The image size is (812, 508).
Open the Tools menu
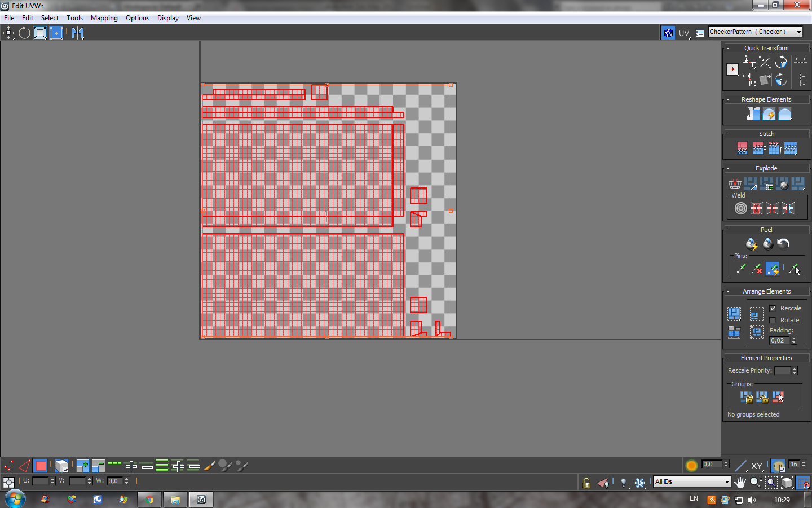[x=74, y=18]
